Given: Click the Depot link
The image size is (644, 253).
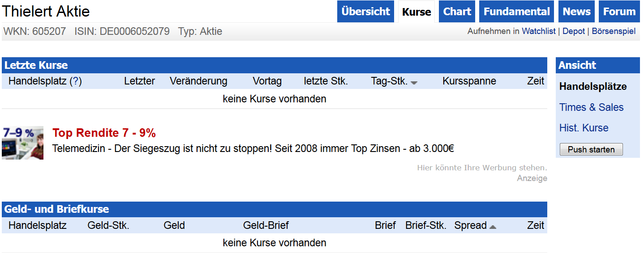Looking at the screenshot, I should (x=574, y=31).
